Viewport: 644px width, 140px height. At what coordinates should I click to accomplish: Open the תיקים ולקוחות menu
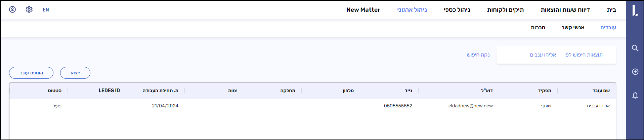point(505,10)
